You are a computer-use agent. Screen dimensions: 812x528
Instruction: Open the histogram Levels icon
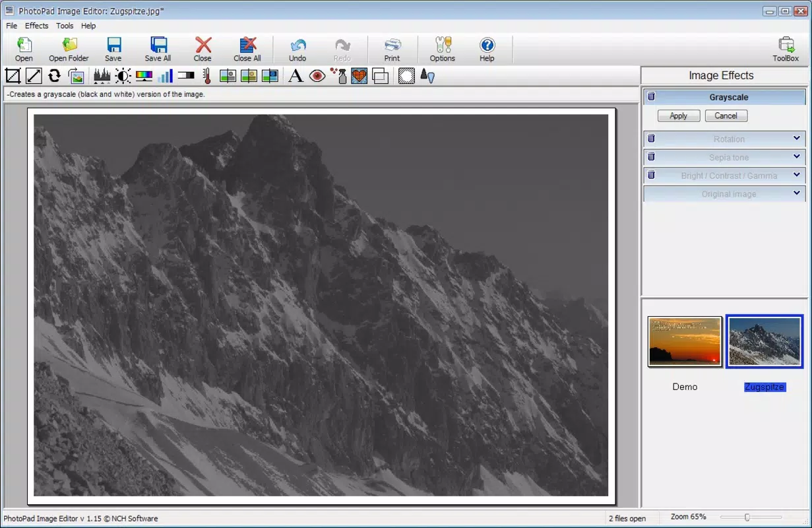pos(102,76)
